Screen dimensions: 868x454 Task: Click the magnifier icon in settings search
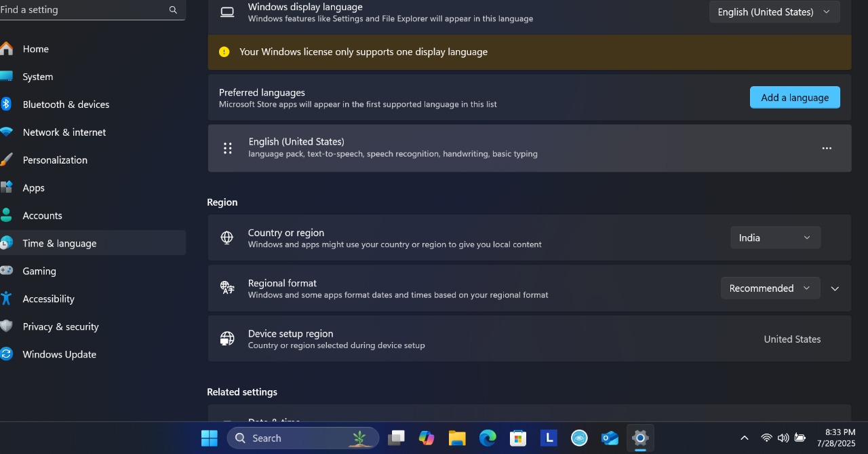coord(173,10)
